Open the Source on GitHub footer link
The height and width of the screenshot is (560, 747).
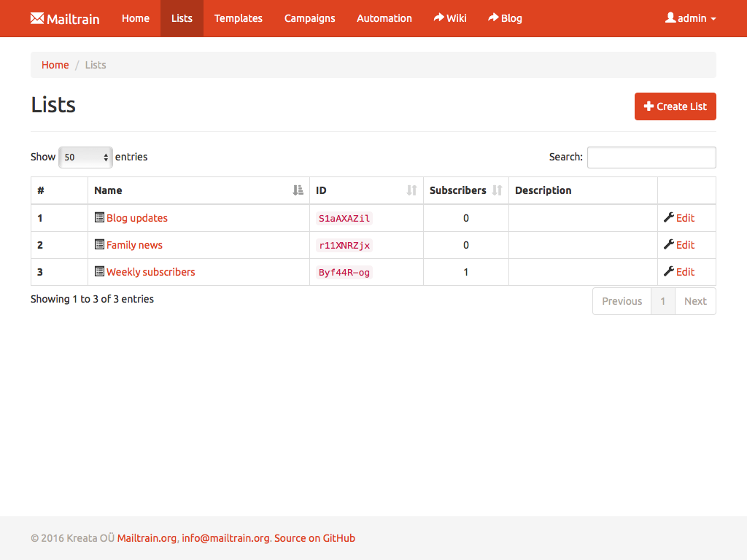[x=314, y=538]
